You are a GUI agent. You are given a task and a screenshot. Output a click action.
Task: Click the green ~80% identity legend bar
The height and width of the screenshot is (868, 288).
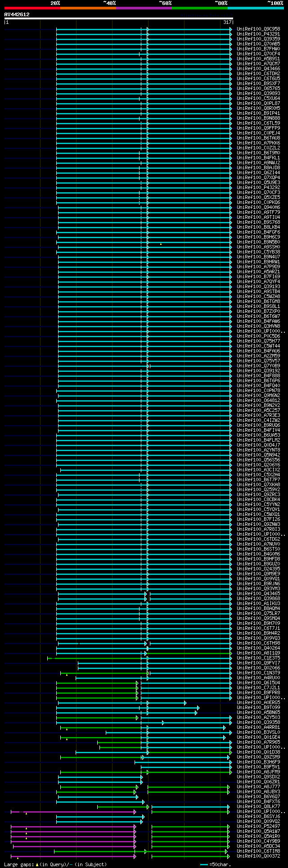tap(200, 8)
